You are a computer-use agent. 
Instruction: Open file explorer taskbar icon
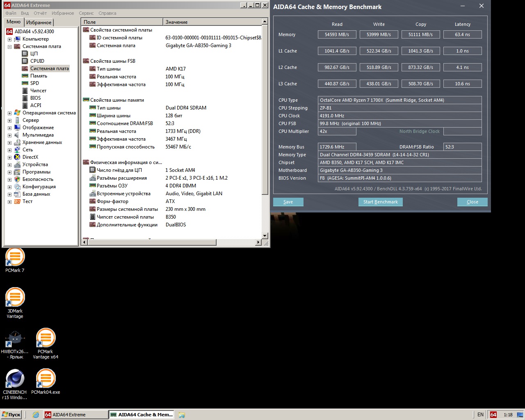click(x=182, y=415)
